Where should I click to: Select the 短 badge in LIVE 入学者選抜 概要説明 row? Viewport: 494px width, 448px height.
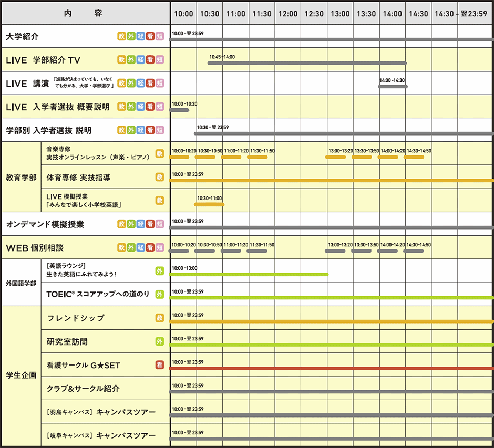[x=160, y=107]
